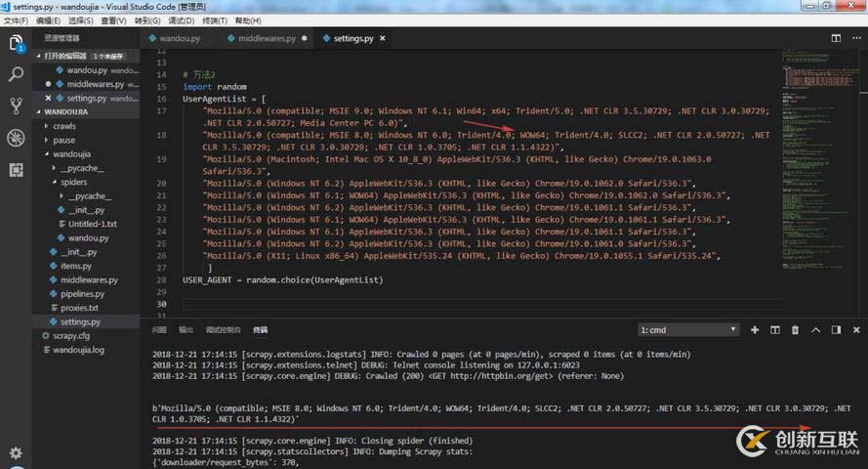Open the editor More Actions menu
868x469 pixels.
tap(856, 38)
